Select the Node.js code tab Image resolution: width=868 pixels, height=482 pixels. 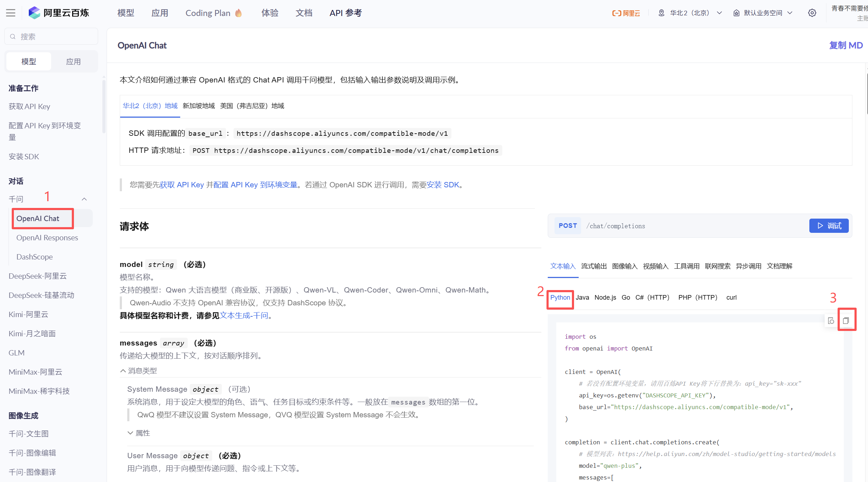[605, 298]
